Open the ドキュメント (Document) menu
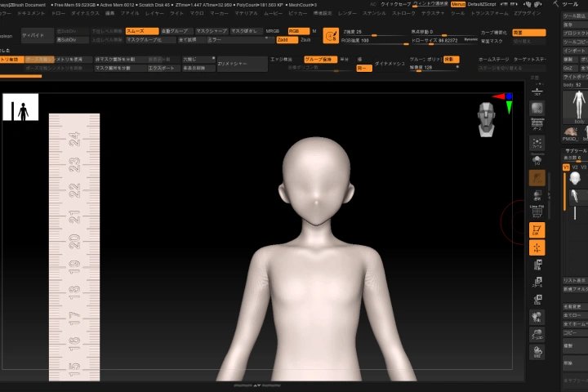Screen dimensions: 588x392 [31, 13]
